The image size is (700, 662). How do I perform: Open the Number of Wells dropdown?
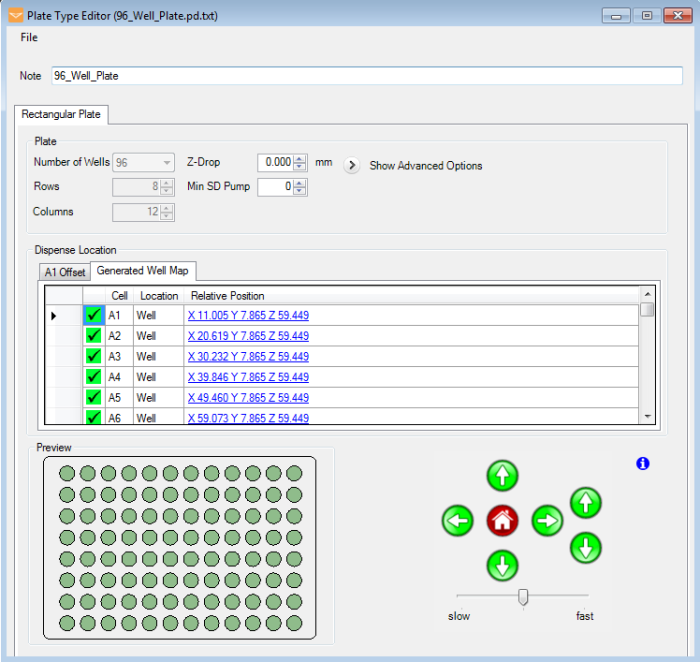pyautogui.click(x=166, y=162)
